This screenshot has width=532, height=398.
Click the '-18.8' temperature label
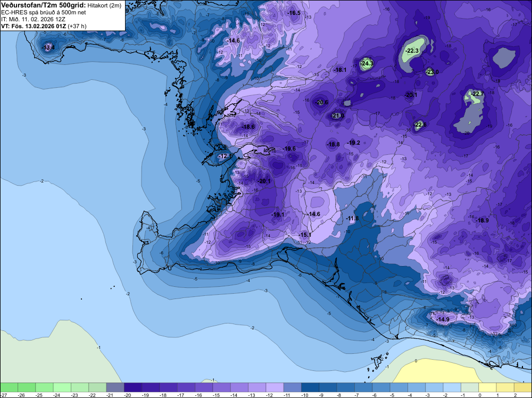coord(333,144)
